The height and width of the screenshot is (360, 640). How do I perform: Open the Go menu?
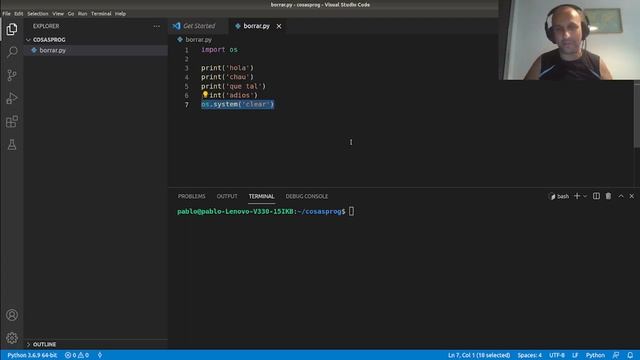tap(71, 13)
